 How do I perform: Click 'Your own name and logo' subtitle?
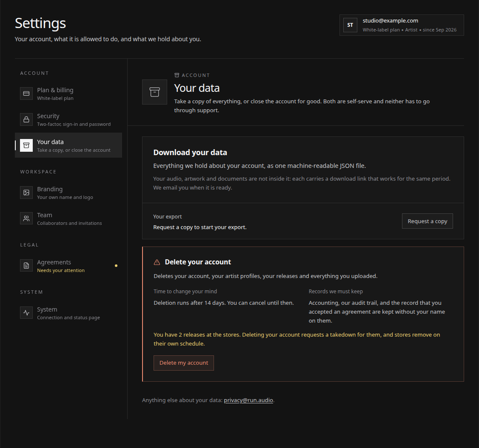[65, 198]
